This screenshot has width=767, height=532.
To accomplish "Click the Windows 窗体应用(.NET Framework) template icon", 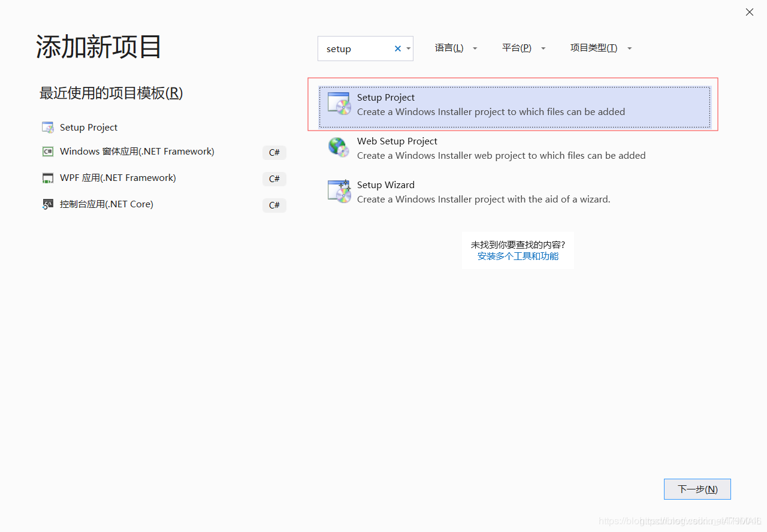I will pyautogui.click(x=48, y=152).
